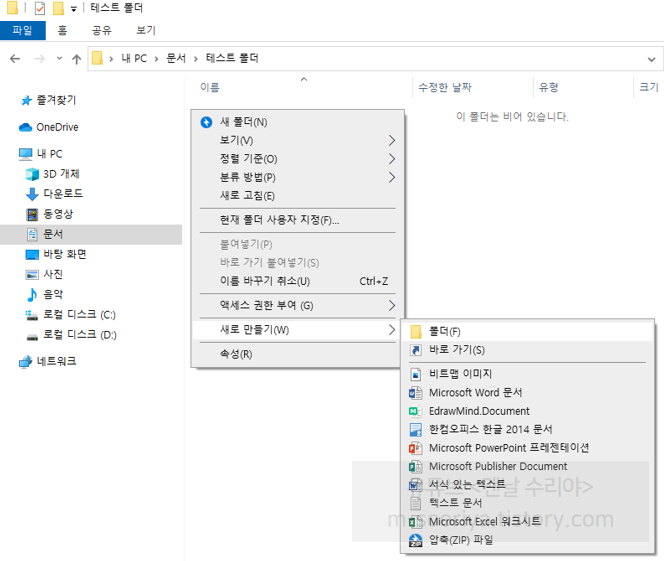
Task: Click the 다운로드 arrow icon
Action: tap(32, 194)
